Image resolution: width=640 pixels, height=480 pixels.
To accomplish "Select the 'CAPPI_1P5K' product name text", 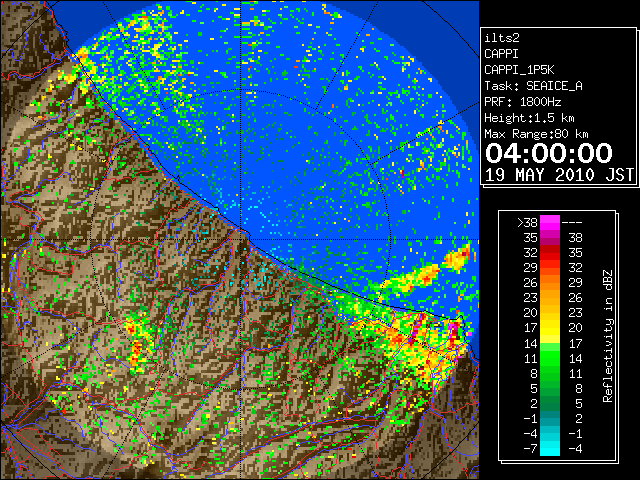I will pyautogui.click(x=519, y=70).
